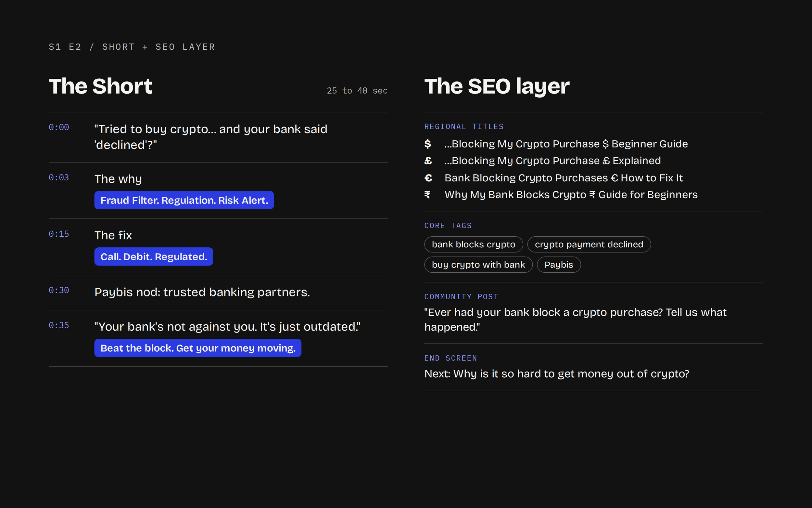Click the 'Call. Debit. Regulated.' badge
The height and width of the screenshot is (508, 812).
pyautogui.click(x=154, y=257)
